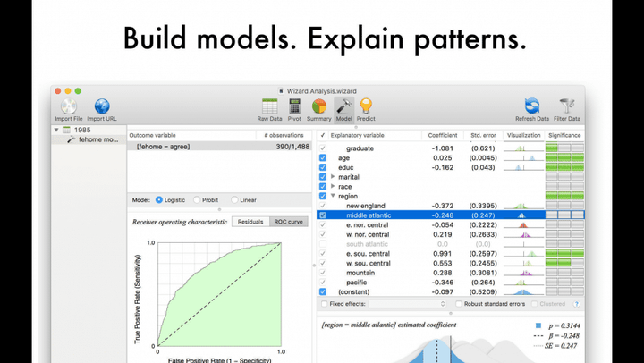Check the south atlantic checkbox

point(323,244)
